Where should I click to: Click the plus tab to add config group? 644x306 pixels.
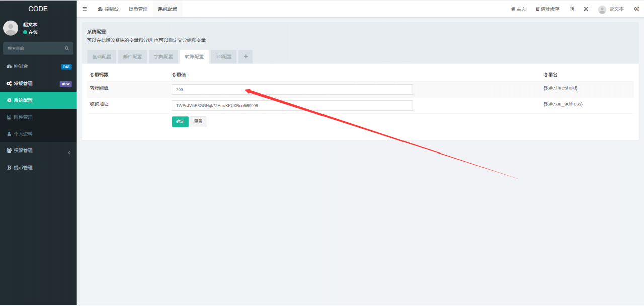click(246, 57)
